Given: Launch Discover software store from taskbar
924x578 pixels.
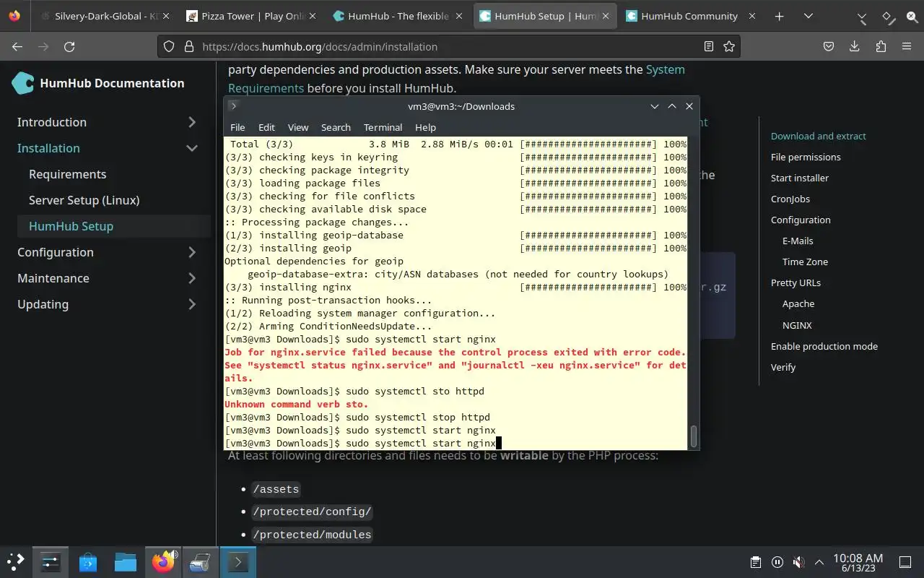Looking at the screenshot, I should 88,561.
